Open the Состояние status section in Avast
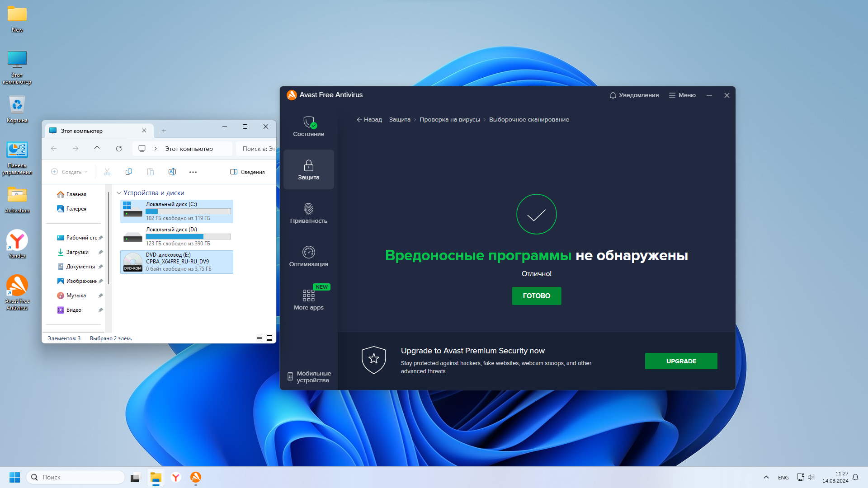The width and height of the screenshot is (868, 488). [x=308, y=126]
